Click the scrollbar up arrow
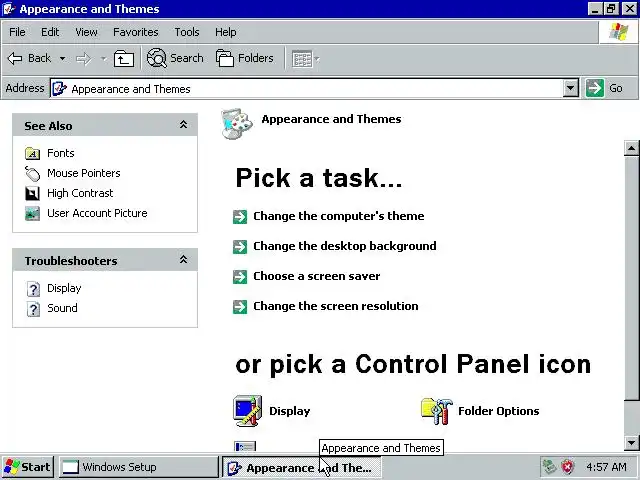Viewport: 640px width, 480px height. pos(631,148)
